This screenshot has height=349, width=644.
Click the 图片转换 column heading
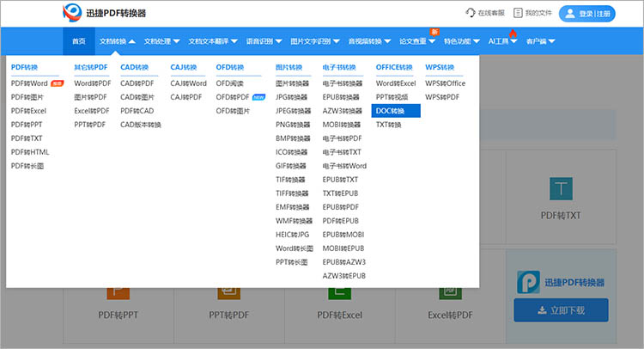pos(289,67)
